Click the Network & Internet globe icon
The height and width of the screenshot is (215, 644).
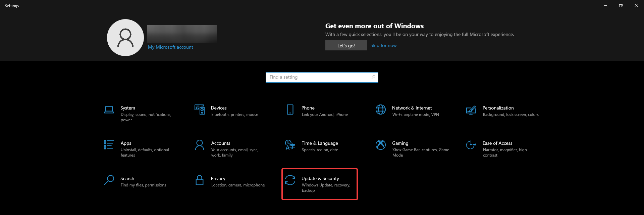381,110
